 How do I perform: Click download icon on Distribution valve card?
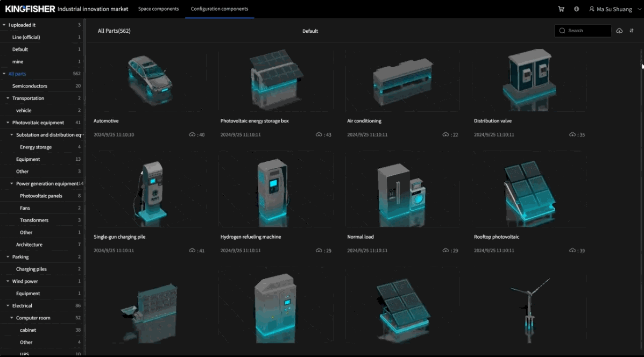(572, 134)
